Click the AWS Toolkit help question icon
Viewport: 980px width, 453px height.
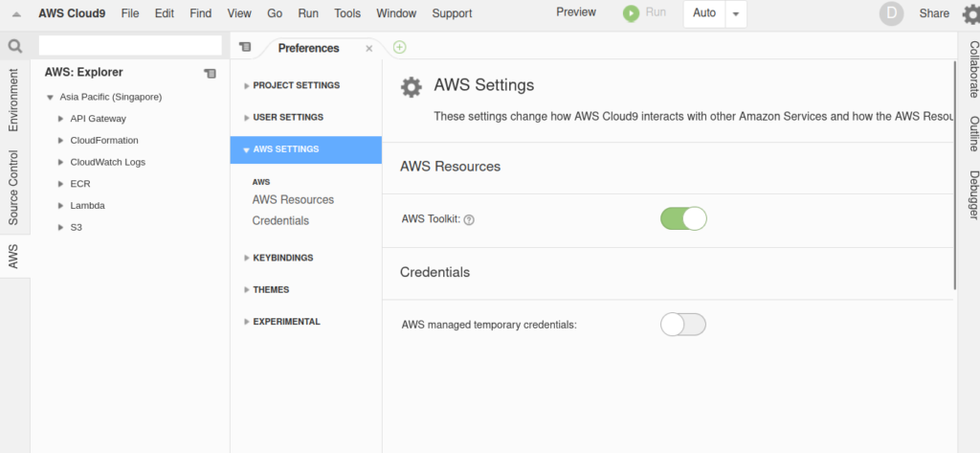pyautogui.click(x=469, y=219)
